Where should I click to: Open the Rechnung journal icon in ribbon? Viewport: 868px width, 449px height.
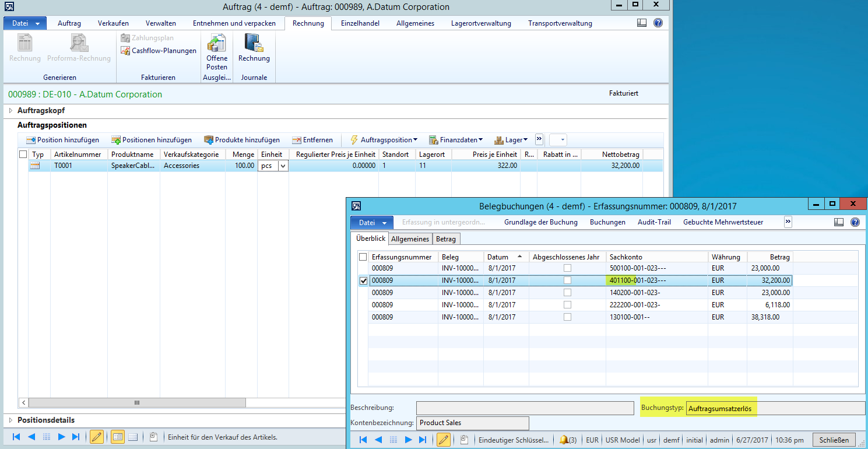(254, 44)
